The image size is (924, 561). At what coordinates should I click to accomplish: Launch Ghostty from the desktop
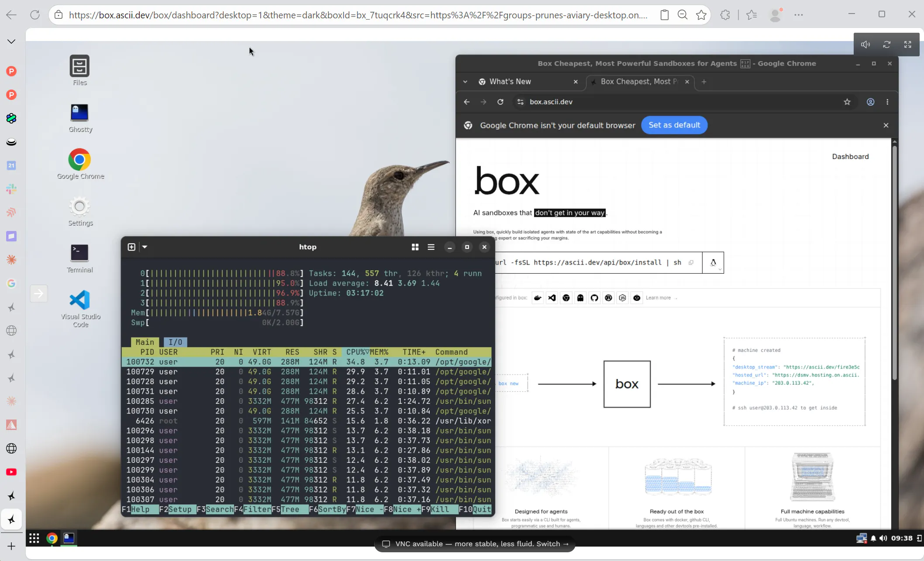tap(80, 117)
